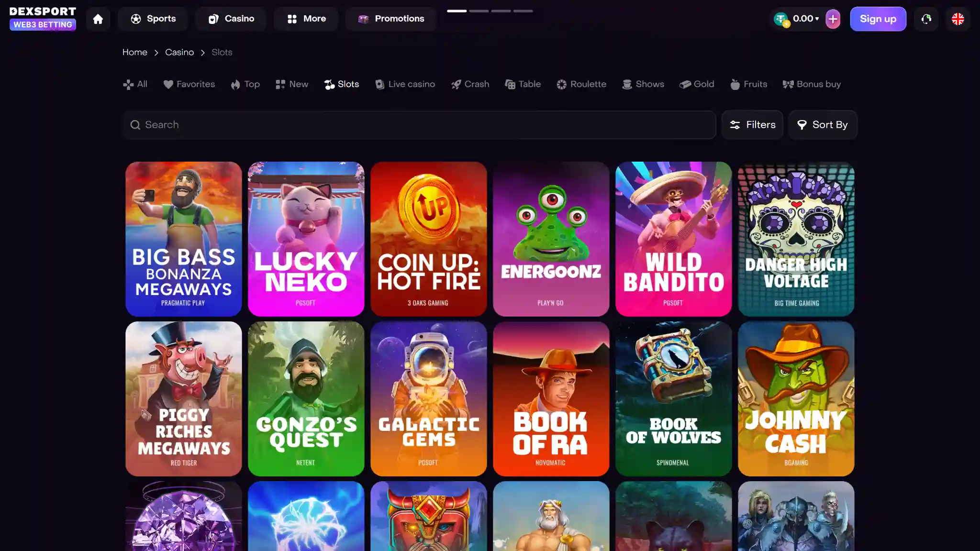980x551 pixels.
Task: Select the Live casino card icon
Action: (x=379, y=85)
